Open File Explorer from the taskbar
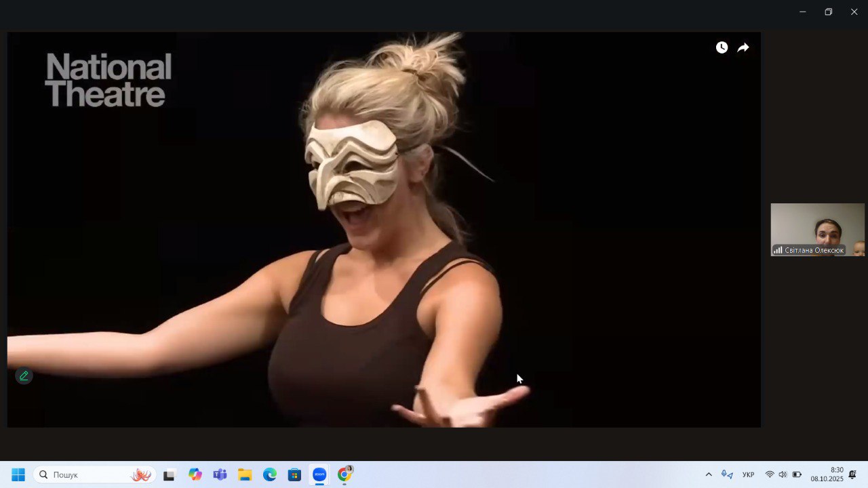 click(245, 474)
